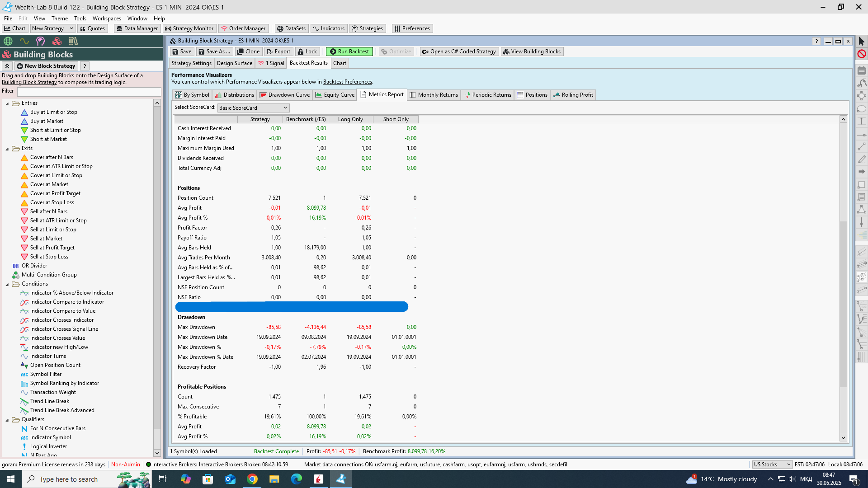Viewport: 868px width, 488px height.
Task: Open Chrome from the Windows taskbar
Action: (x=252, y=479)
